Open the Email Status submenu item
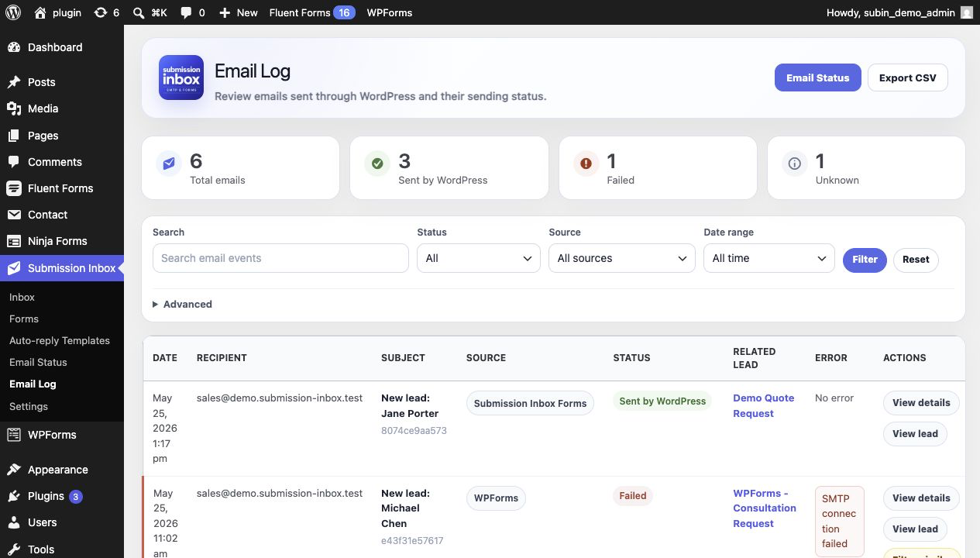The image size is (980, 558). pyautogui.click(x=38, y=362)
